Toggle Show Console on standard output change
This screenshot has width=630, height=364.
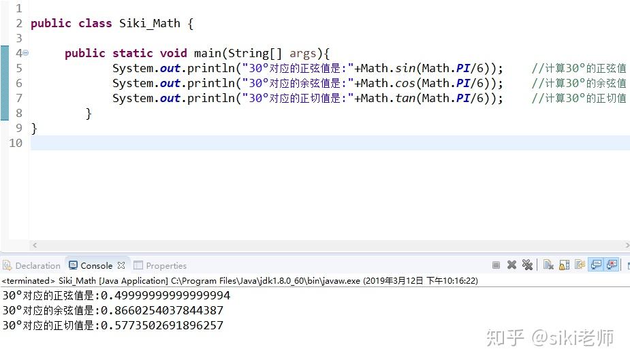[596, 265]
